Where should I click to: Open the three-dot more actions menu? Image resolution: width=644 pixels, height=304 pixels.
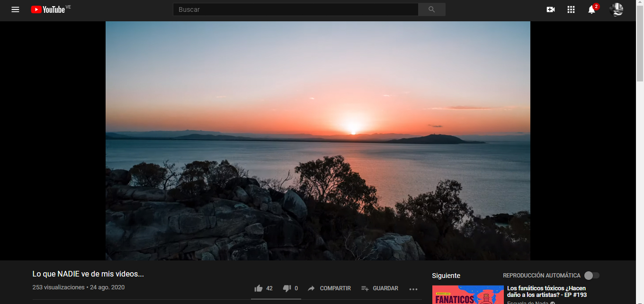413,289
